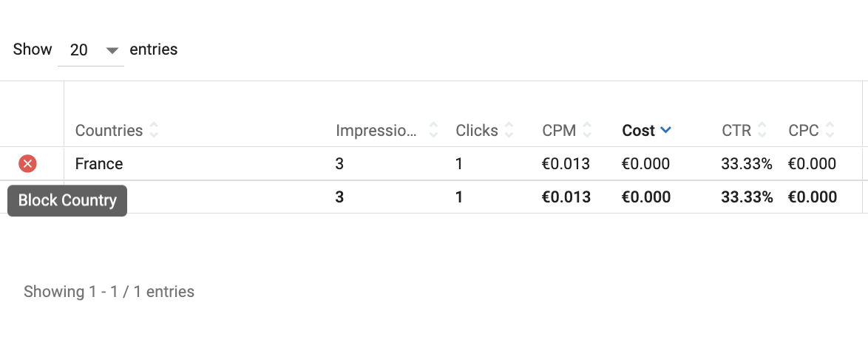The height and width of the screenshot is (348, 868).
Task: Click the sort arrows beside CPC header
Action: pos(830,131)
